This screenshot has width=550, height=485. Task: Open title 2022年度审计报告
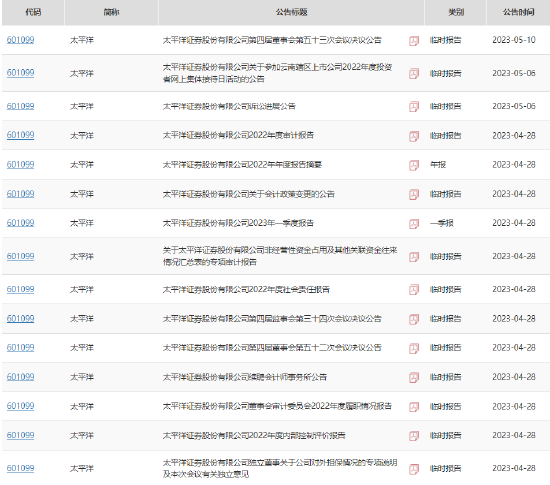(x=238, y=135)
